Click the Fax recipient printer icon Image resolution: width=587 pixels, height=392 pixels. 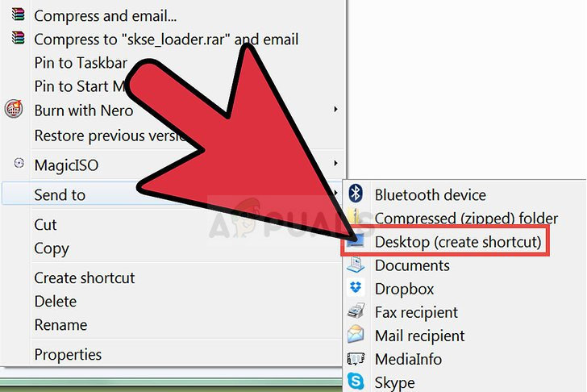356,311
